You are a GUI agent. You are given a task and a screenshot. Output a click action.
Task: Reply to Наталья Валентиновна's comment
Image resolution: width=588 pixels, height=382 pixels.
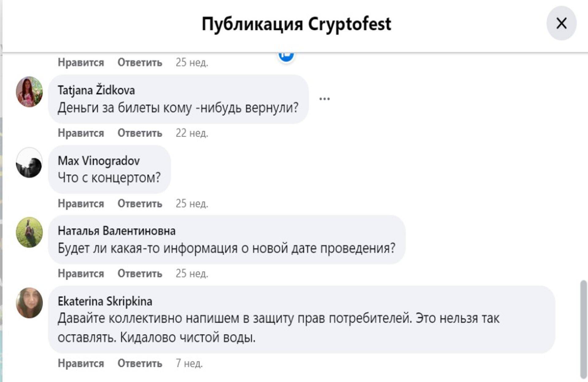click(x=140, y=274)
